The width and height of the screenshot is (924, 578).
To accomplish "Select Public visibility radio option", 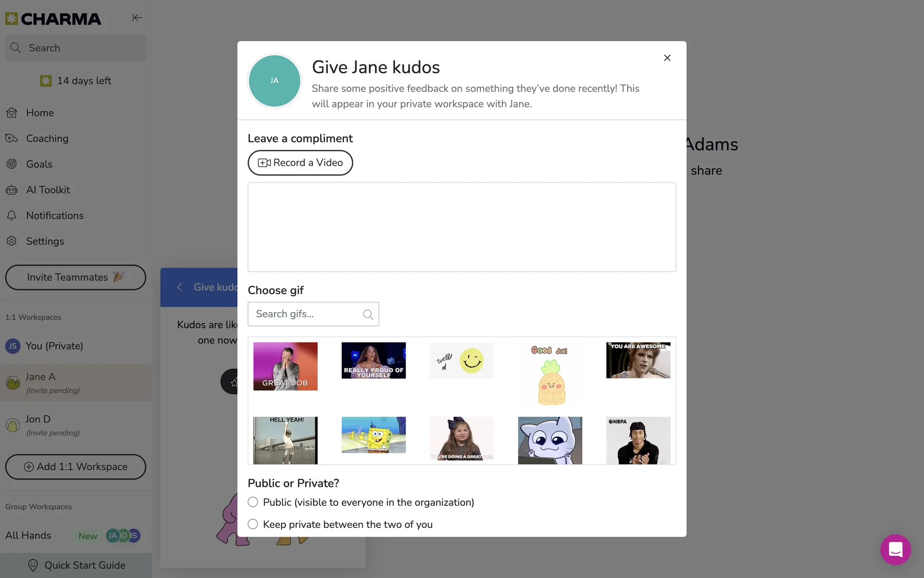I will pos(253,502).
